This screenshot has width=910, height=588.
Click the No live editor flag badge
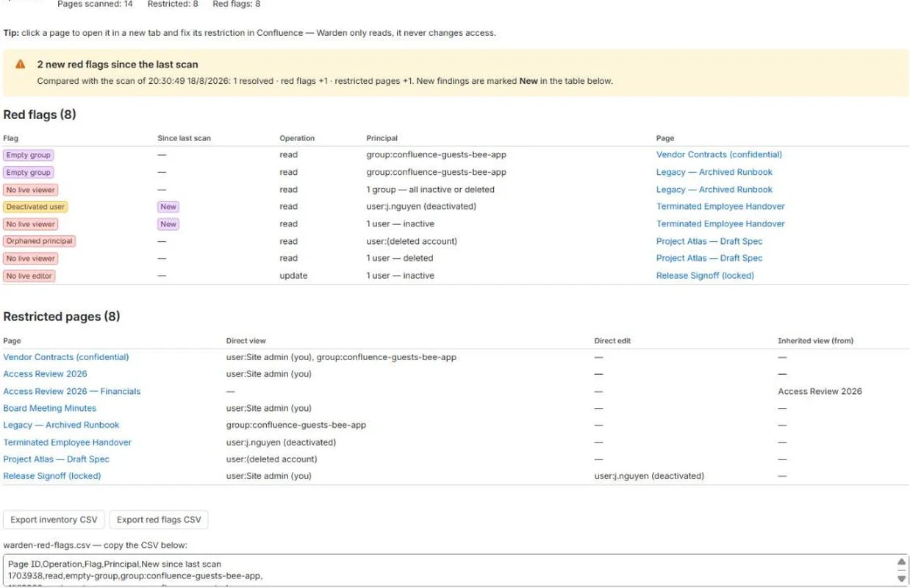(x=30, y=276)
